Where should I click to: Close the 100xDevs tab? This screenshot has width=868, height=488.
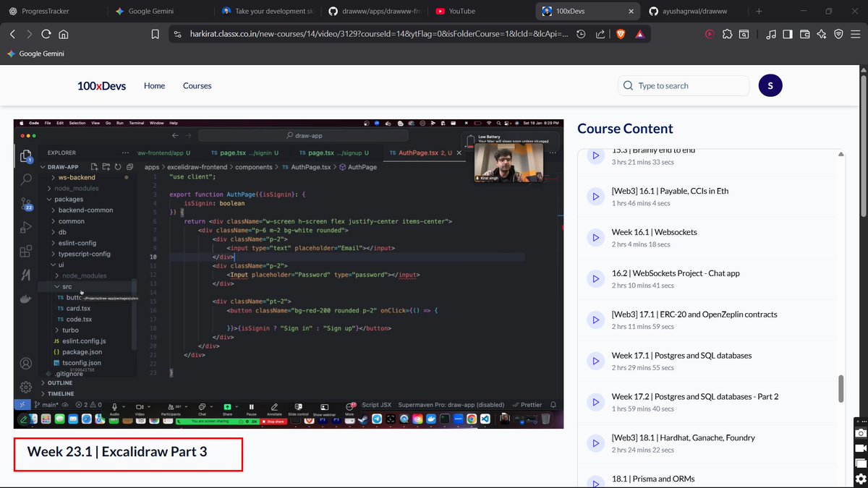[632, 12]
